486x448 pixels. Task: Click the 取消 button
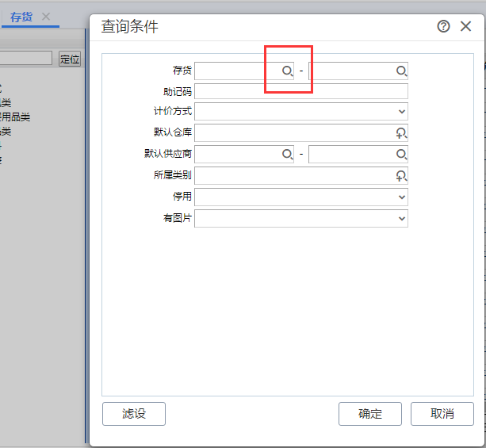(x=442, y=414)
